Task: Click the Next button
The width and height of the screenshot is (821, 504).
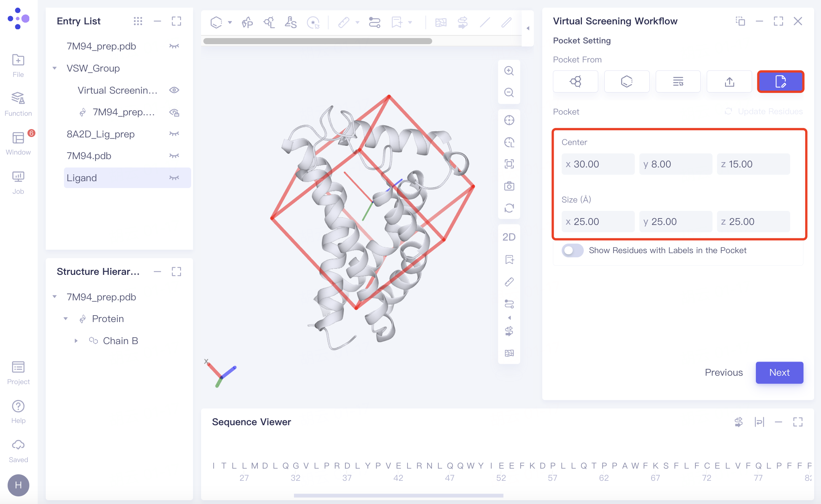Action: 779,373
